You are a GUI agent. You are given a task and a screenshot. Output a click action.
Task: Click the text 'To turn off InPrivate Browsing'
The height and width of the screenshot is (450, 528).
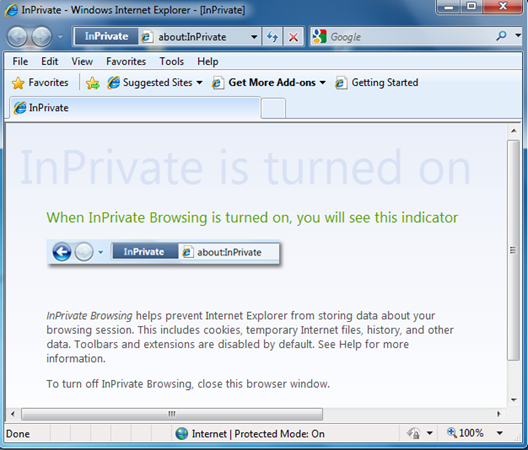[119, 384]
